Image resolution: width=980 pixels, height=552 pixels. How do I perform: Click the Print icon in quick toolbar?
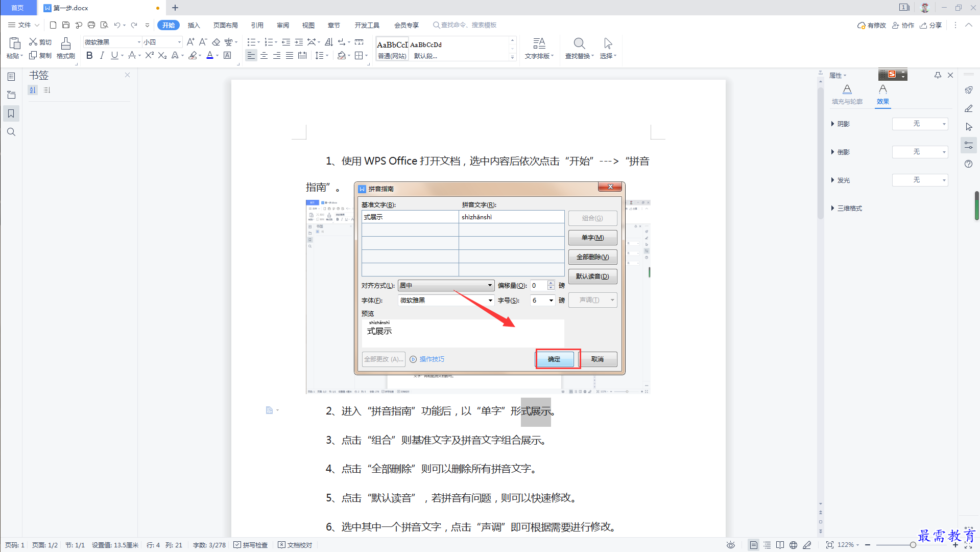(x=91, y=25)
